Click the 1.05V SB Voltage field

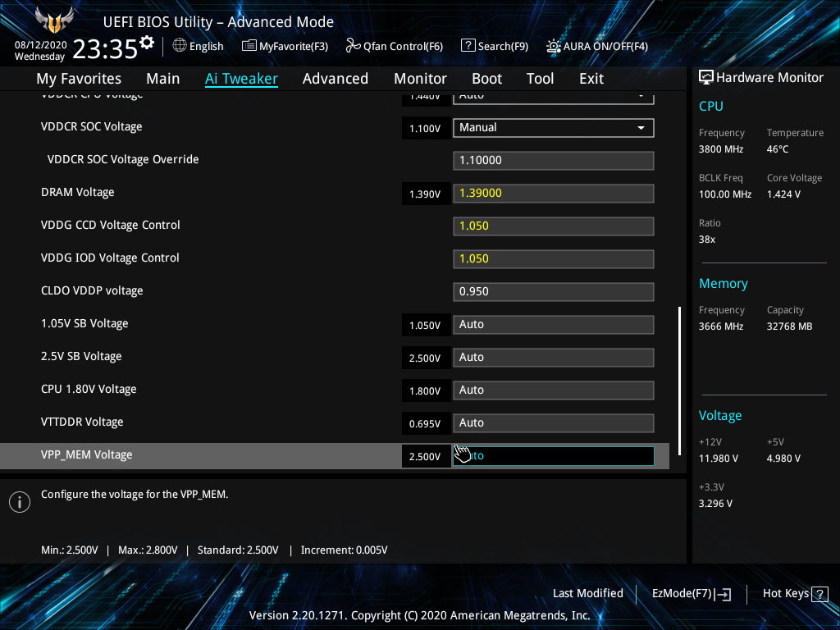pos(554,325)
